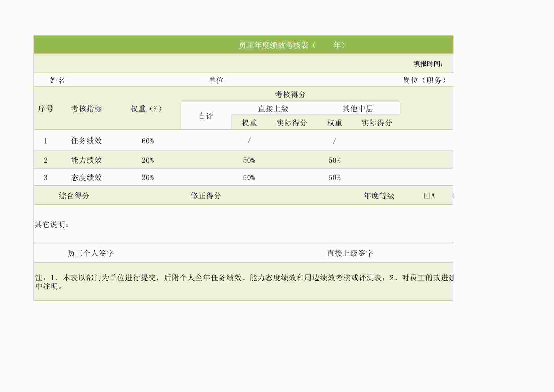Click 直接上级 50% in 态度绩效 row

(249, 178)
